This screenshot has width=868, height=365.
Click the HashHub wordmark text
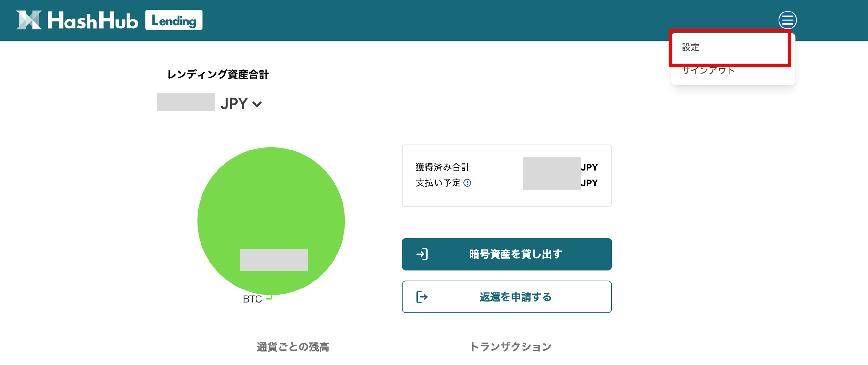tap(93, 20)
